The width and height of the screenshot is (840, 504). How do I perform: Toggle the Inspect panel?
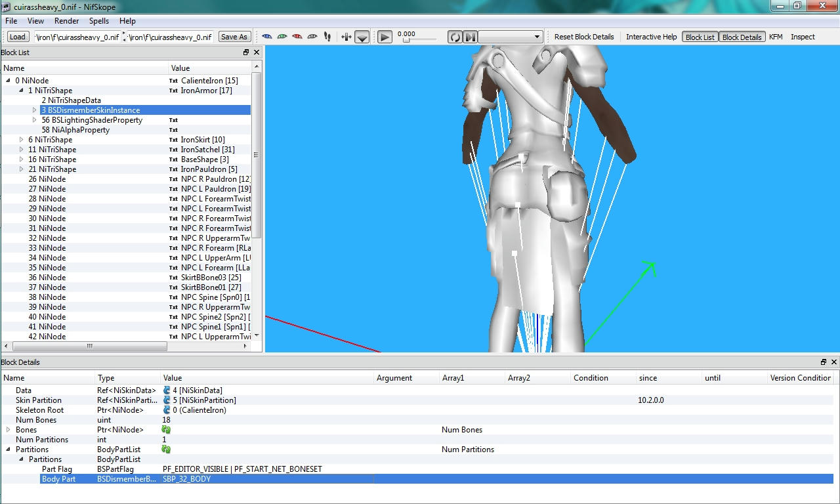click(x=803, y=37)
